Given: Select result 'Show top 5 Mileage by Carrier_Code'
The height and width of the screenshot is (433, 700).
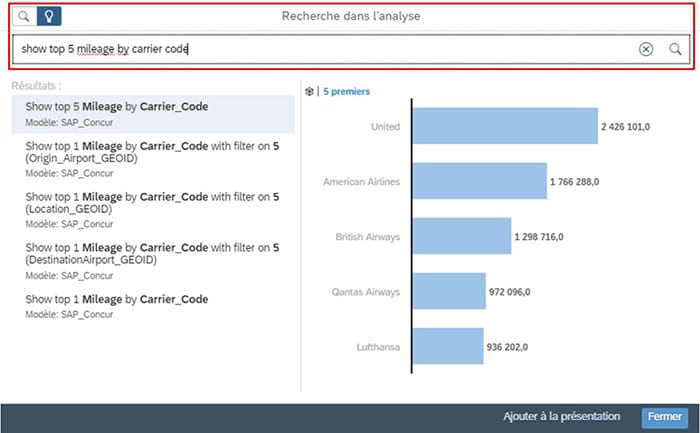Looking at the screenshot, I should (153, 114).
